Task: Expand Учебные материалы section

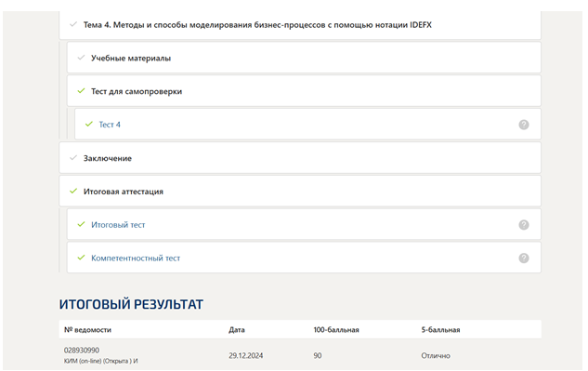Action: (304, 58)
